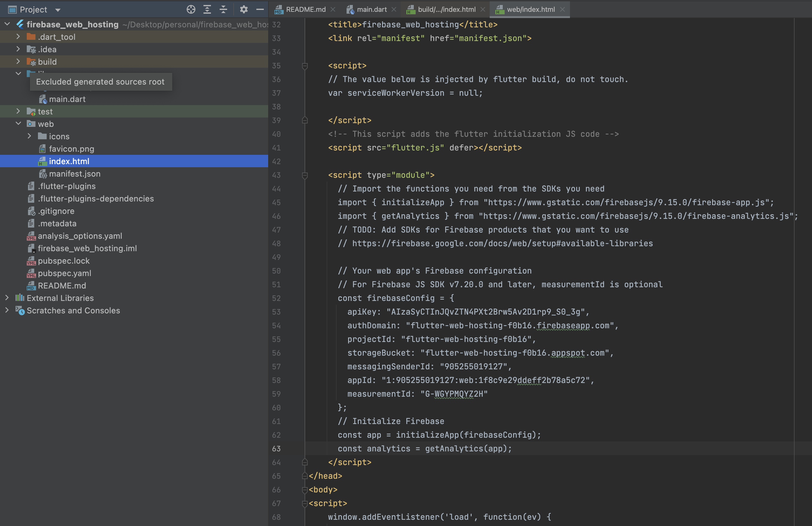812x526 pixels.
Task: Hide the Project tool window with minus icon
Action: [x=260, y=10]
